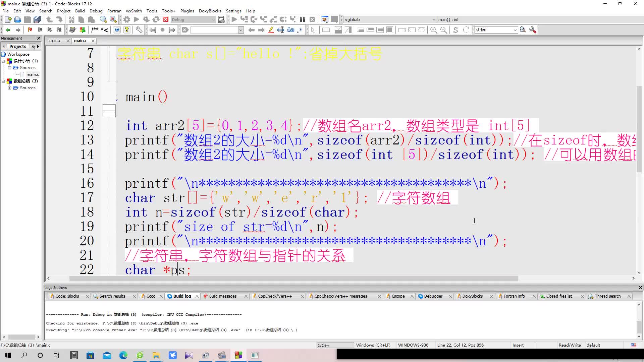Viewport: 644px width, 362px height.
Task: Click the Open file toolbar icon
Action: pyautogui.click(x=18, y=19)
